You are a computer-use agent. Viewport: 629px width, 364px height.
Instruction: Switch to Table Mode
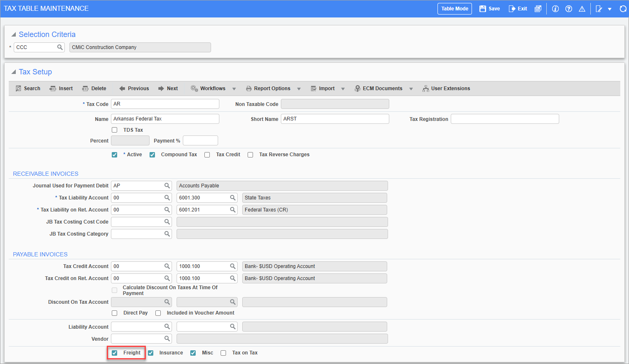pos(455,9)
